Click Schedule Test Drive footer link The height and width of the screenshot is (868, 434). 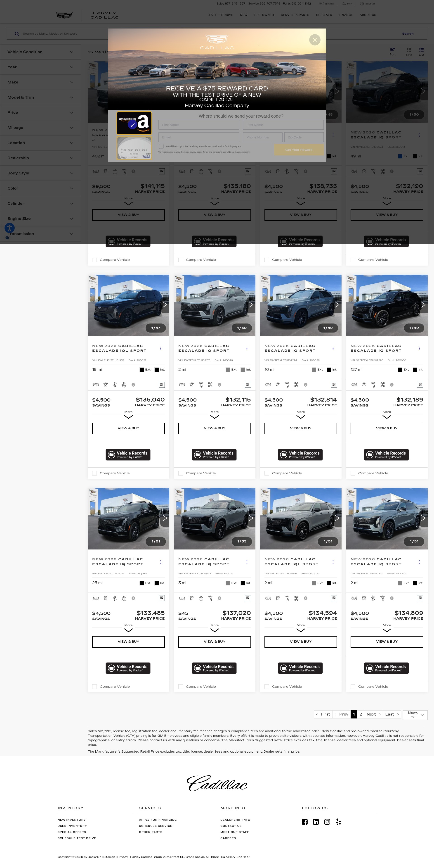(77, 838)
